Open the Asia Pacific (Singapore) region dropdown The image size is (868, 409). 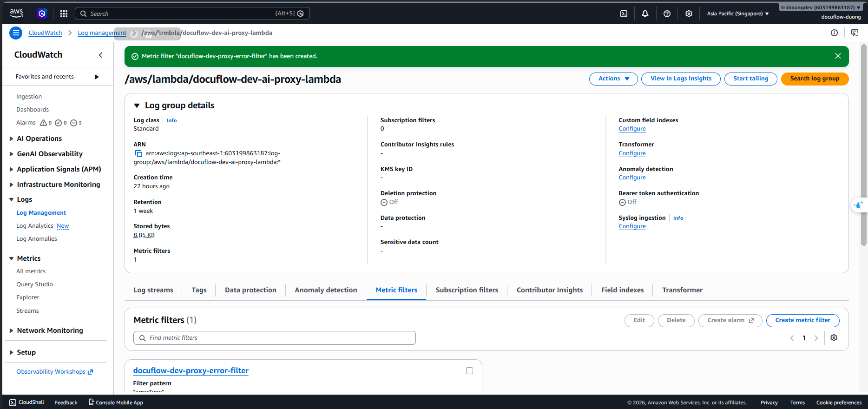pos(738,13)
